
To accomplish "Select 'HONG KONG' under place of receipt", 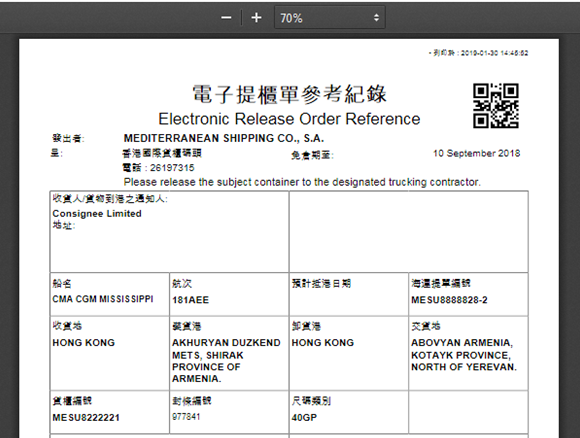I will [x=84, y=343].
